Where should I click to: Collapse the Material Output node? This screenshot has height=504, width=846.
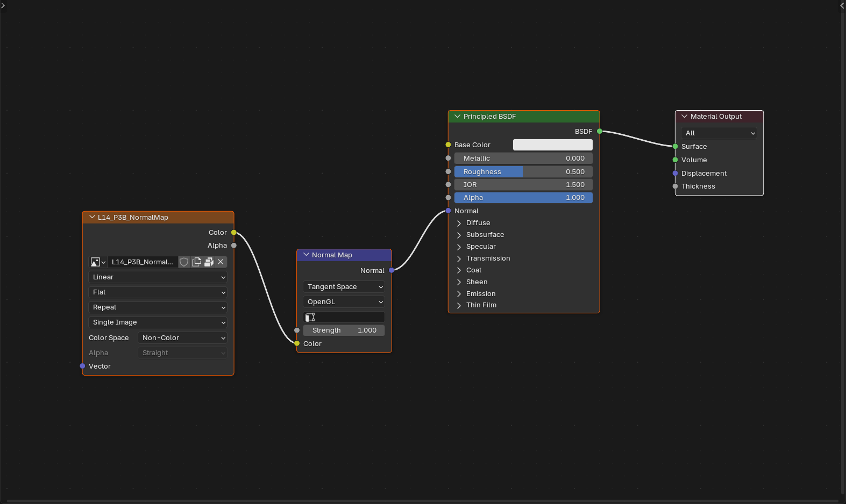pyautogui.click(x=685, y=116)
